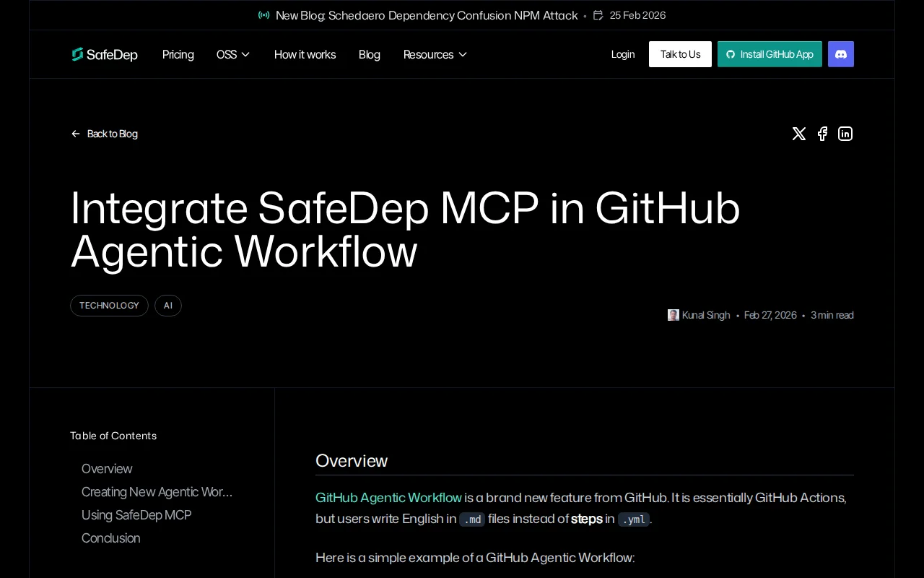Share the article on X
This screenshot has width=924, height=578.
click(x=798, y=134)
